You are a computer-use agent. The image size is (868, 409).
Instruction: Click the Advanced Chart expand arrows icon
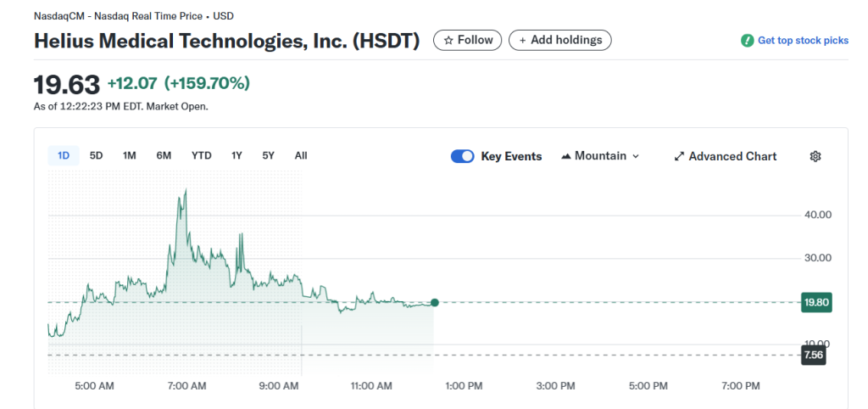coord(679,156)
